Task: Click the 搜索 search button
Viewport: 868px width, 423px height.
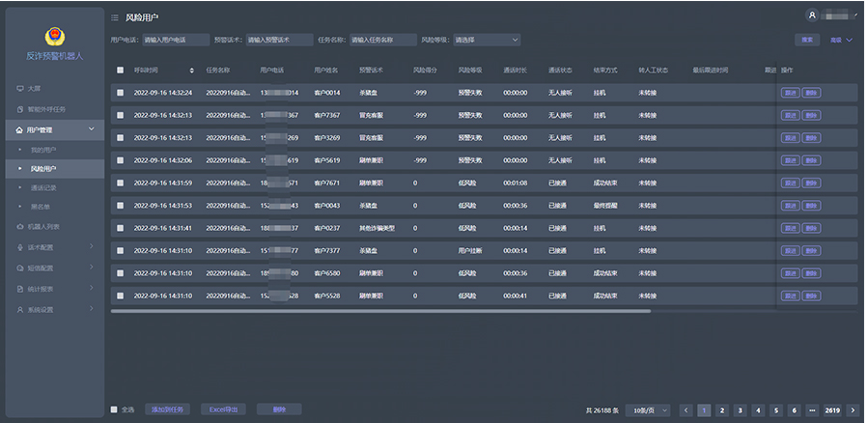Action: (806, 41)
